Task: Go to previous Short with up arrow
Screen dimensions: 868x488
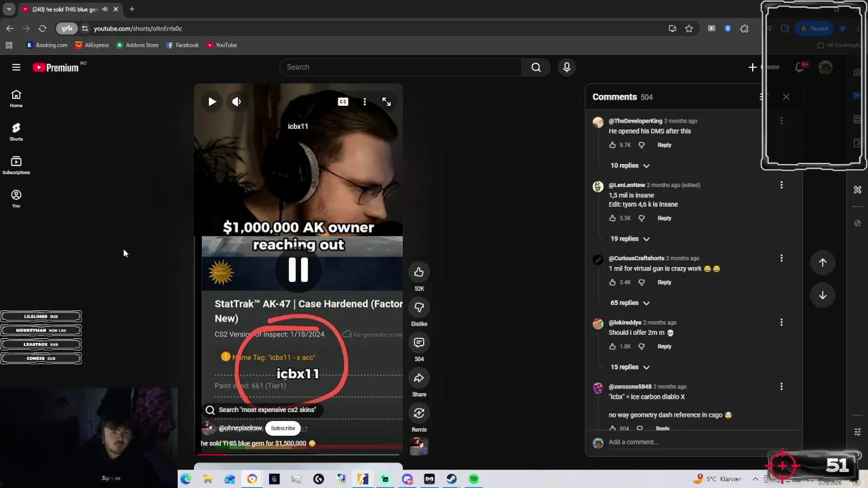Action: pyautogui.click(x=823, y=262)
